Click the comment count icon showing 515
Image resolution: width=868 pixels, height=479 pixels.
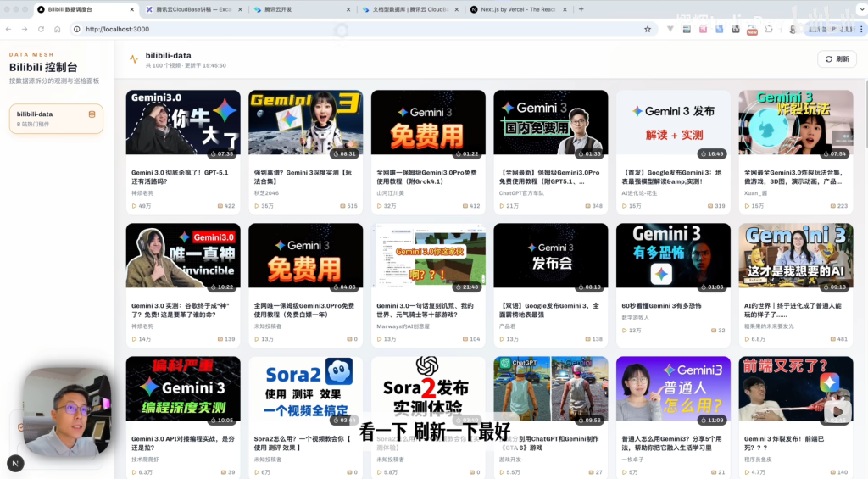click(341, 206)
